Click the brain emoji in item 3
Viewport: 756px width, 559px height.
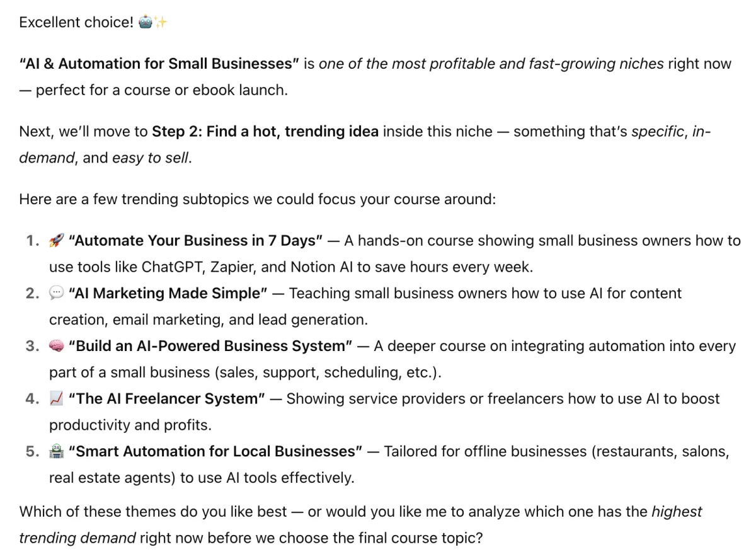coord(56,346)
